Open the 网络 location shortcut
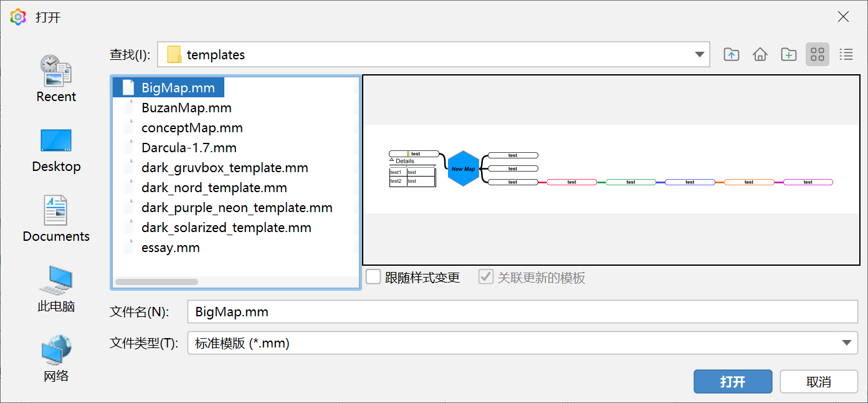Screen dimensions: 868x403 [x=56, y=359]
